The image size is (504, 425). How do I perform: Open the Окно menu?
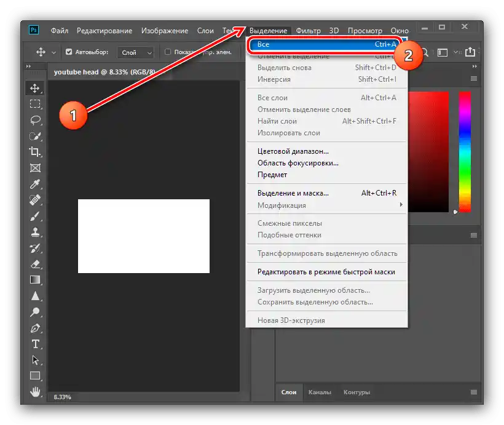pos(400,31)
